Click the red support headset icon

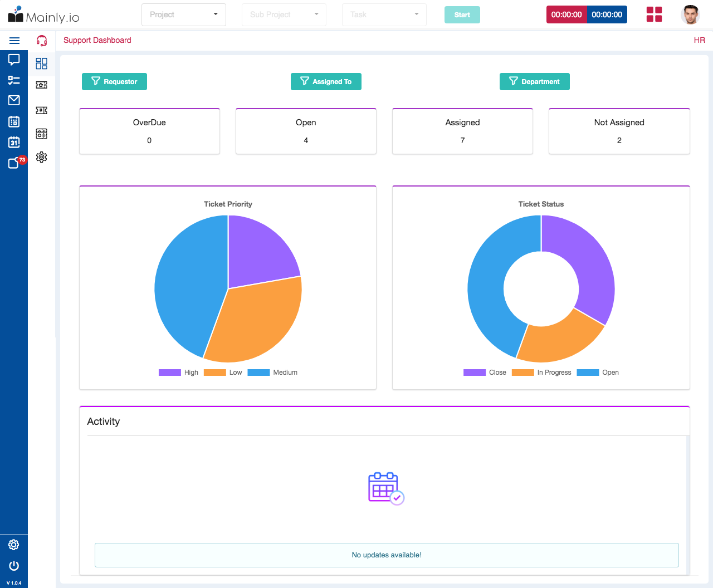[x=42, y=41]
